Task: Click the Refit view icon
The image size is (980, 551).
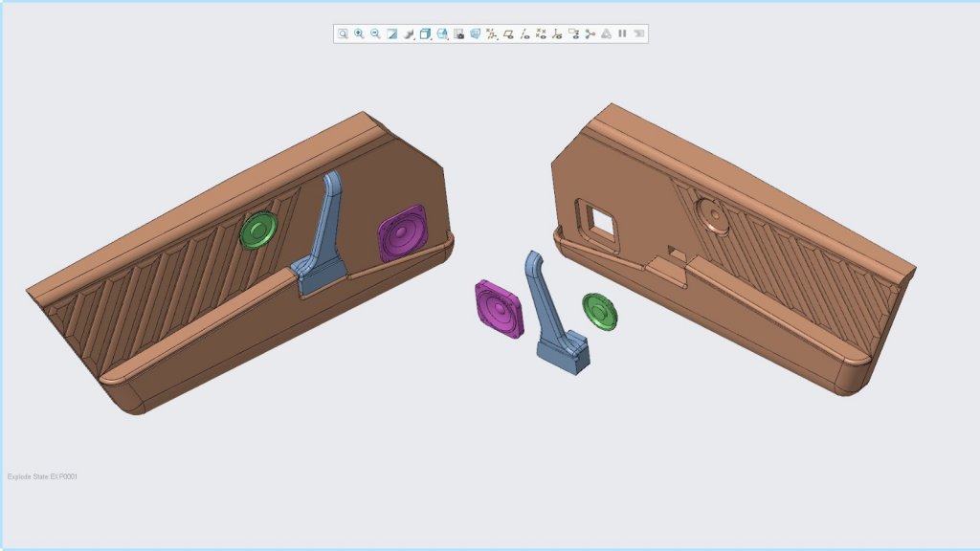Action: click(343, 33)
